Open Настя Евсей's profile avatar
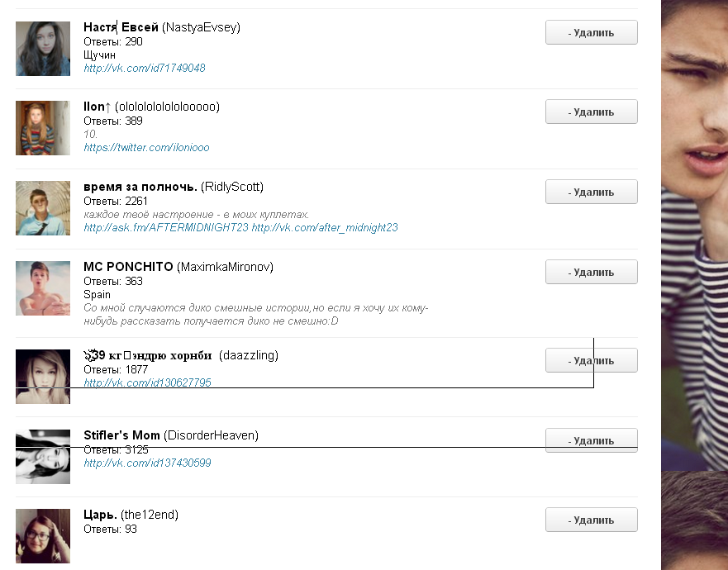728x570 pixels. tap(43, 49)
